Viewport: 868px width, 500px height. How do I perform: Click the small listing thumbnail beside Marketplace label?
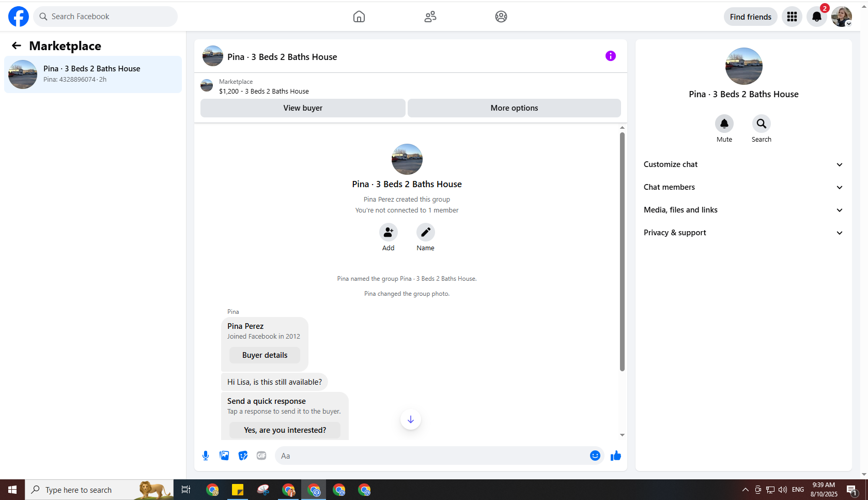pyautogui.click(x=207, y=85)
